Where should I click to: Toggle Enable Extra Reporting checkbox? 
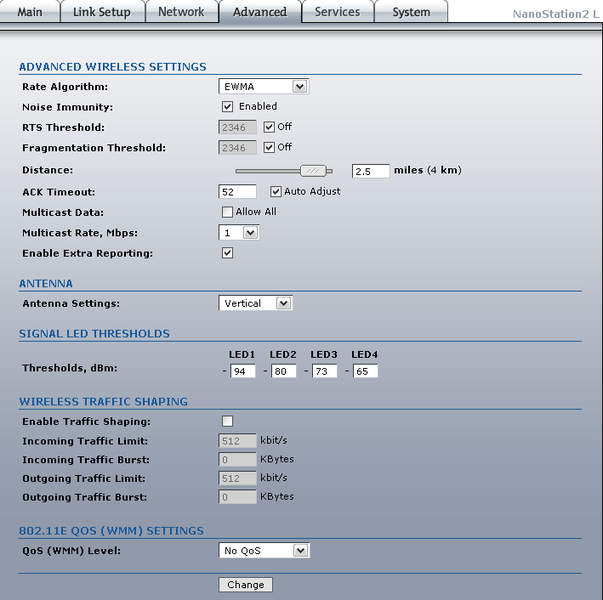(227, 253)
